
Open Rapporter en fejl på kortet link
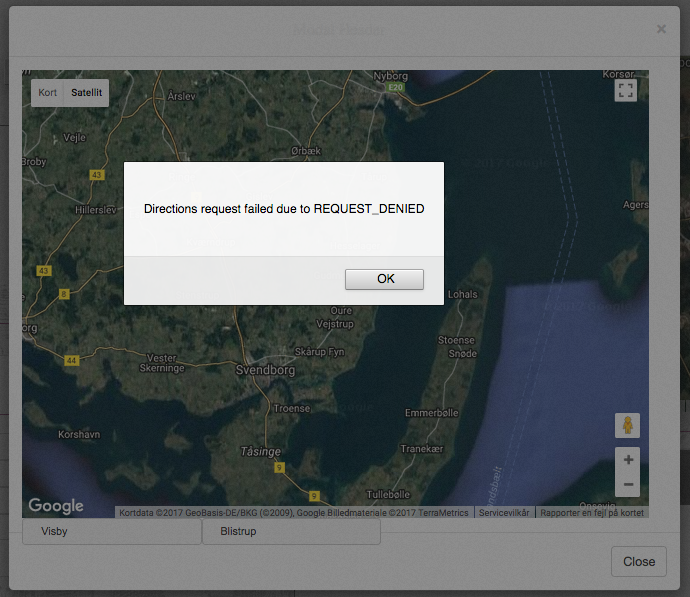tap(593, 513)
